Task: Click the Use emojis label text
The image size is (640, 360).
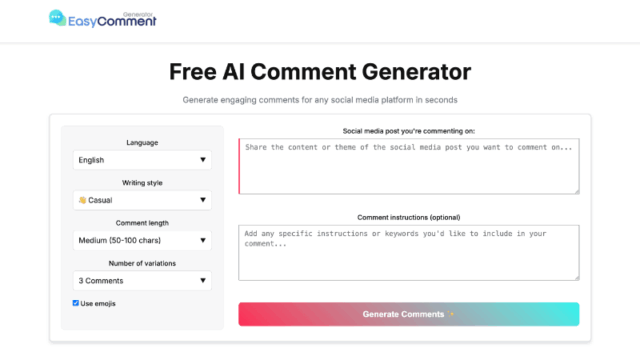Action: pos(98,304)
